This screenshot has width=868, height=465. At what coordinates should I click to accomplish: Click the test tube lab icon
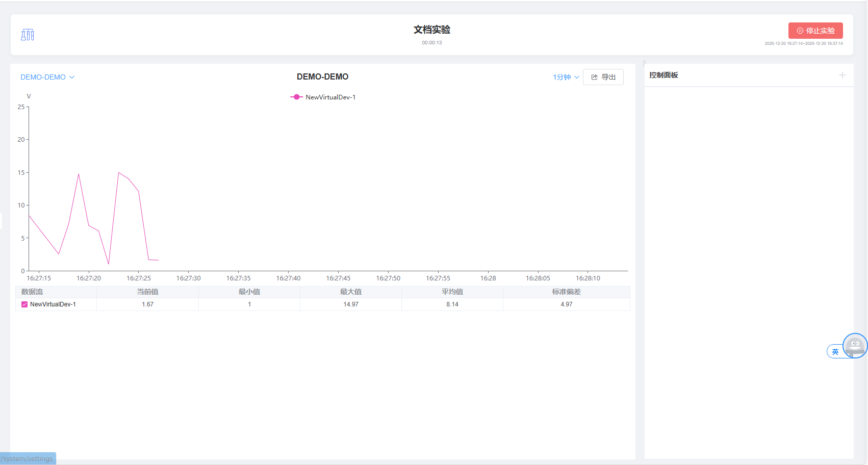tap(28, 35)
